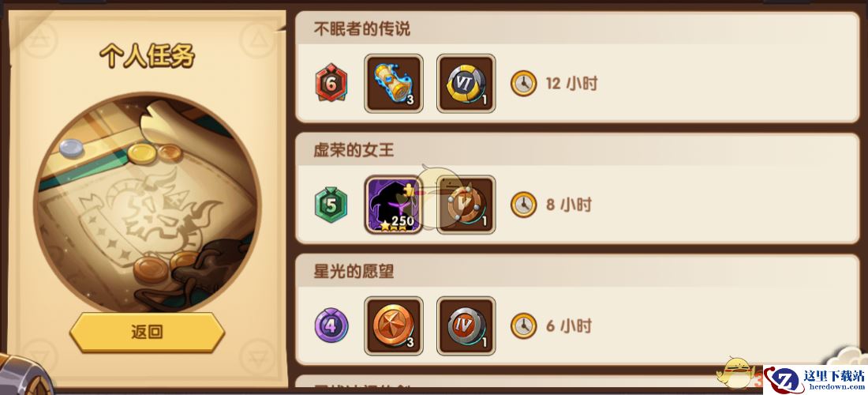Tap the VI gold medal reward icon
Viewport: 868px width, 395px height.
[466, 84]
